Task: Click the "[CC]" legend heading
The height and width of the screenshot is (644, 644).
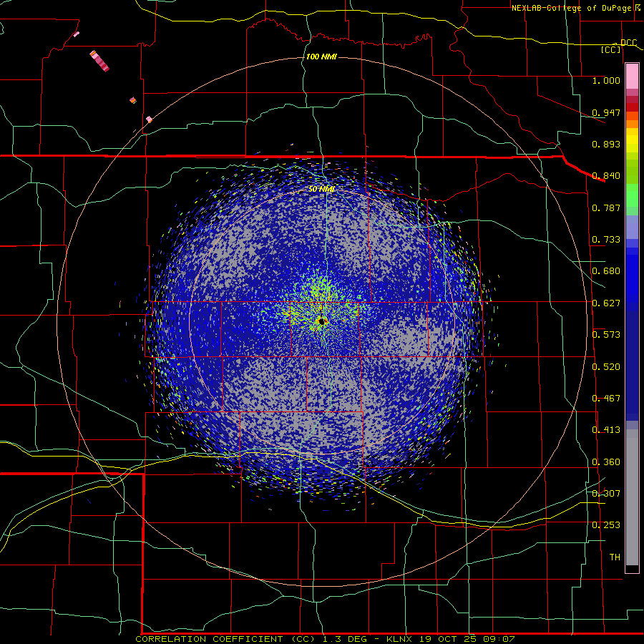Action: [611, 49]
